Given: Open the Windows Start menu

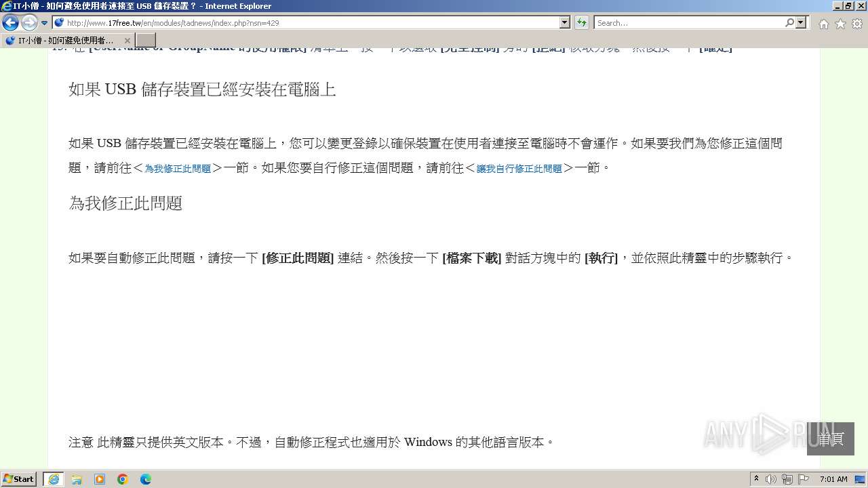Looking at the screenshot, I should (19, 479).
